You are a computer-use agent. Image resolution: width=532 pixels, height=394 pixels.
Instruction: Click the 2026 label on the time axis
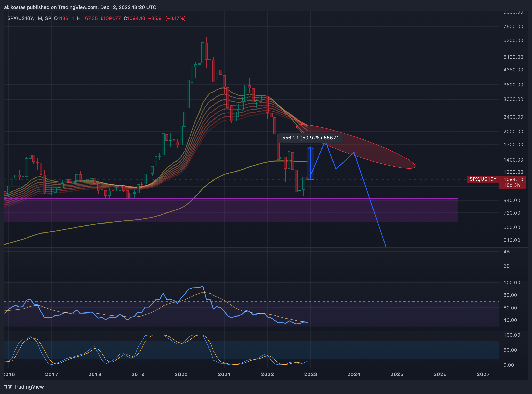tap(440, 374)
